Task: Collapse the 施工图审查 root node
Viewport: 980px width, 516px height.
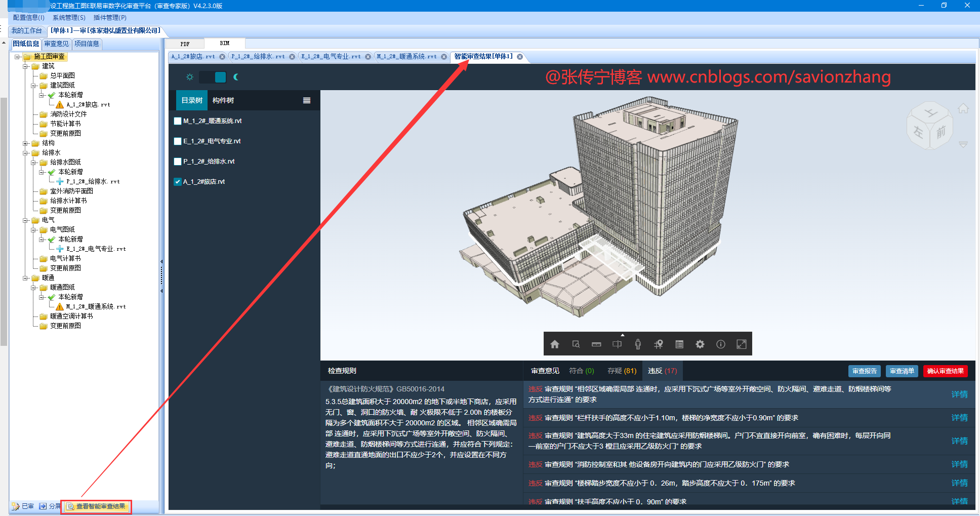Action: tap(17, 57)
